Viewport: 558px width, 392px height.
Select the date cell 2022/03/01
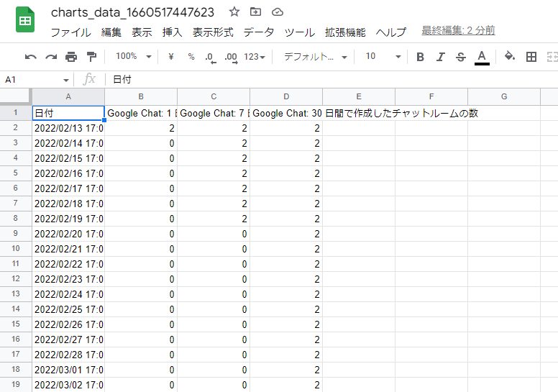[68, 370]
